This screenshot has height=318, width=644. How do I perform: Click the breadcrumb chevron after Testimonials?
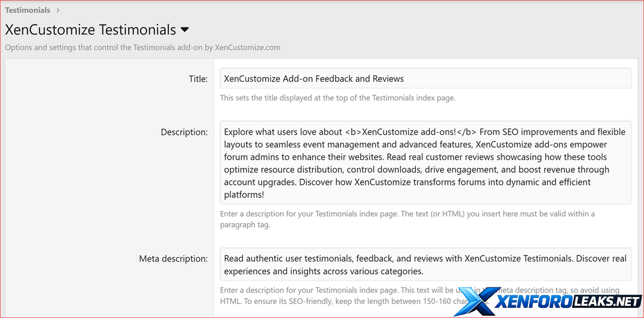click(58, 10)
